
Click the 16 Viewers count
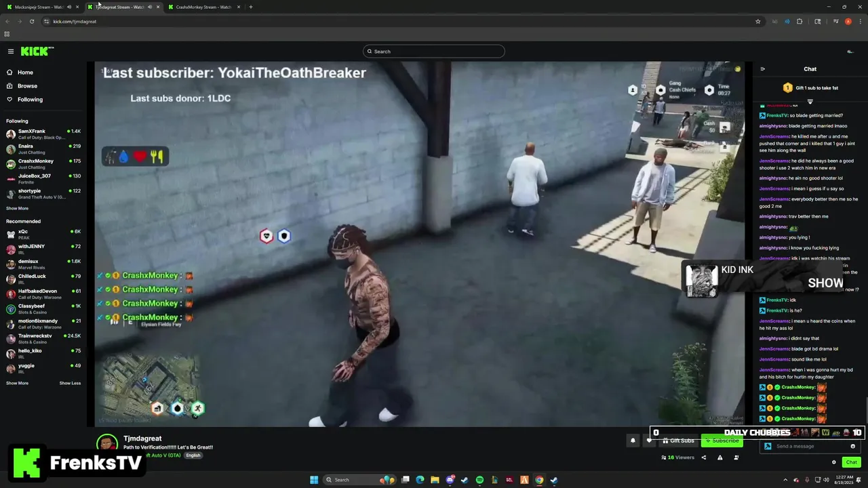coord(678,457)
